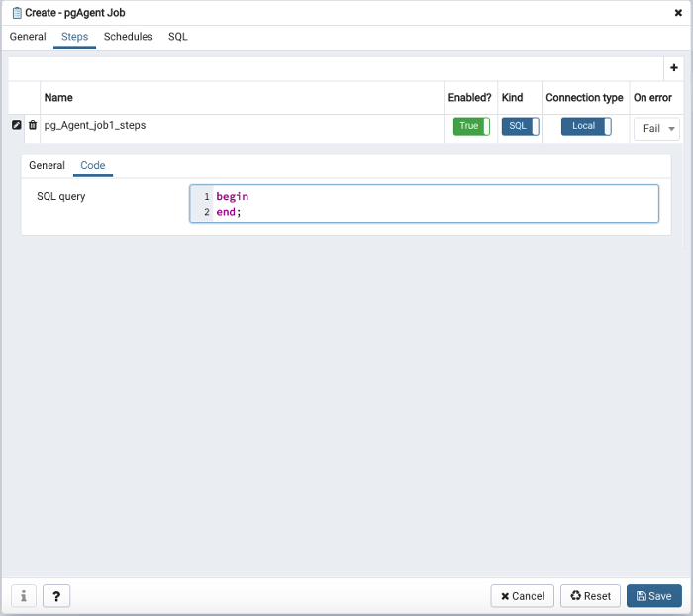Open the Schedules tab
Image resolution: width=693 pixels, height=616 pixels.
128,37
